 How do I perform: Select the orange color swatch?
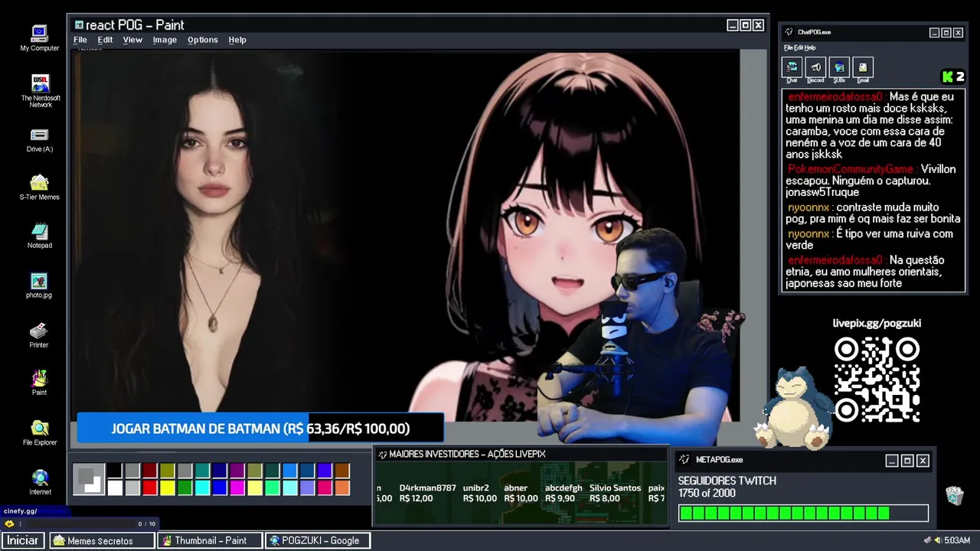point(342,487)
